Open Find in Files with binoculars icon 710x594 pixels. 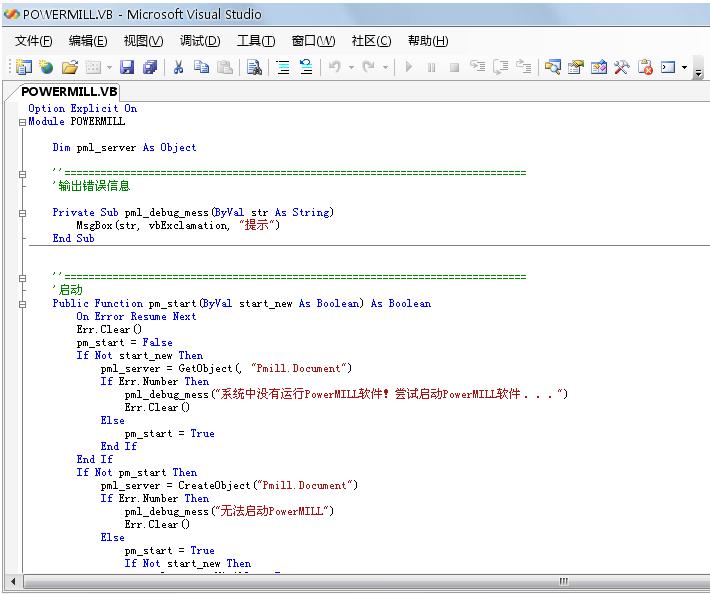[254, 67]
